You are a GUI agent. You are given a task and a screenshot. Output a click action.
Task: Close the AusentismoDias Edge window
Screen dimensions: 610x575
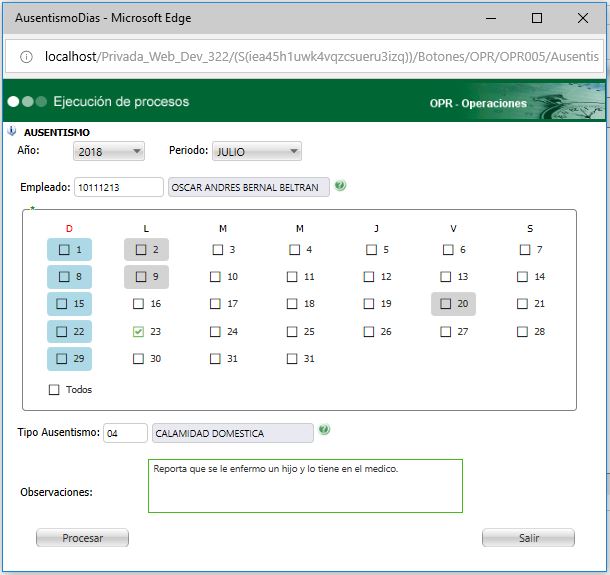(583, 18)
